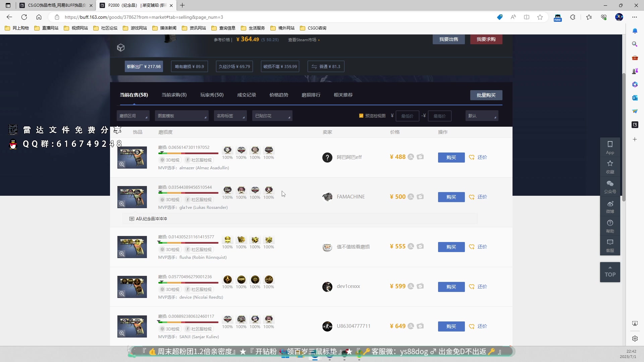Open 游戏网站 bookmarks folder

[135, 28]
